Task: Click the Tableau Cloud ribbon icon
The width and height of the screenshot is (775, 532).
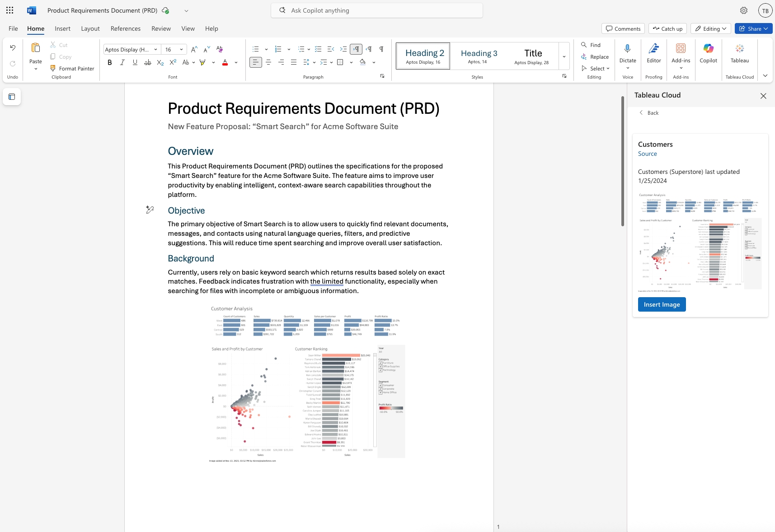Action: 740,53
